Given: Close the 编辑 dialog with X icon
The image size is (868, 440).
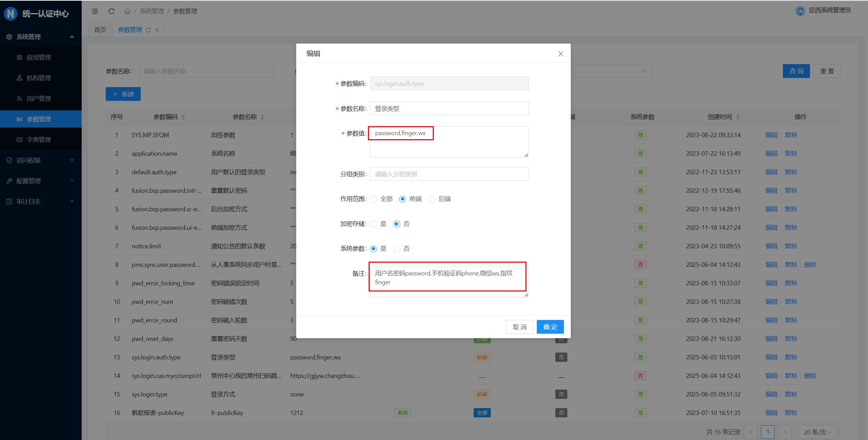Looking at the screenshot, I should click(560, 54).
